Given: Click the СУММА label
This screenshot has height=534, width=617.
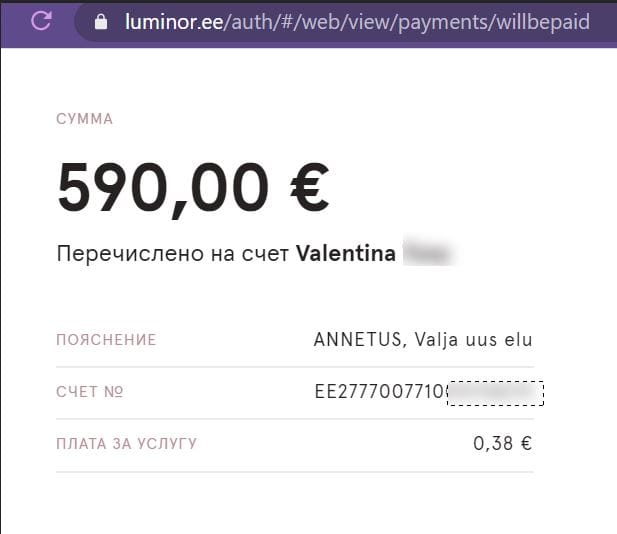Looking at the screenshot, I should tap(85, 119).
